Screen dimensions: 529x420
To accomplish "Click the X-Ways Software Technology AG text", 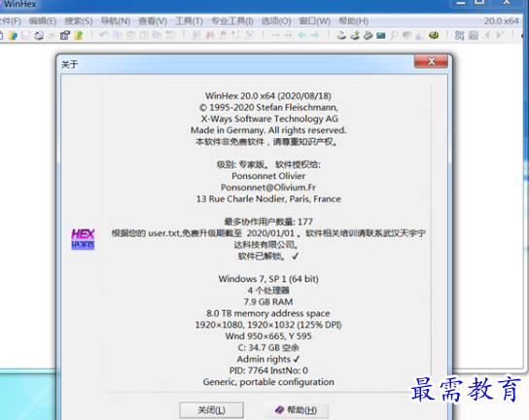I will 269,119.
